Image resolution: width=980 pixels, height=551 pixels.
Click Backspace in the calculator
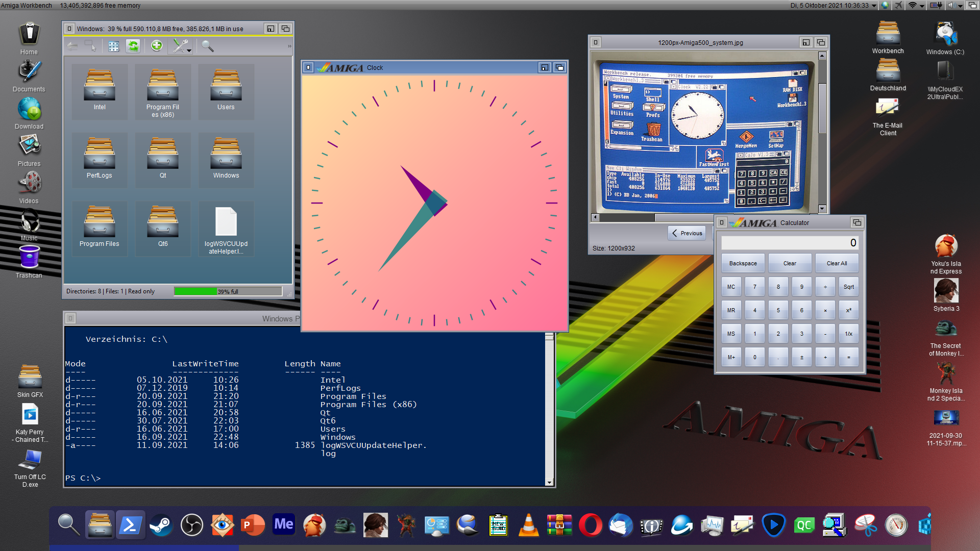click(x=743, y=263)
